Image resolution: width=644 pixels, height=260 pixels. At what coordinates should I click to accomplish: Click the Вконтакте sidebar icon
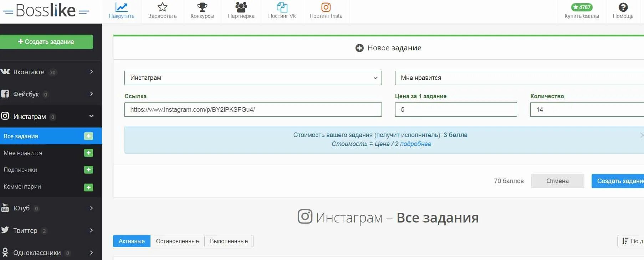[5, 72]
